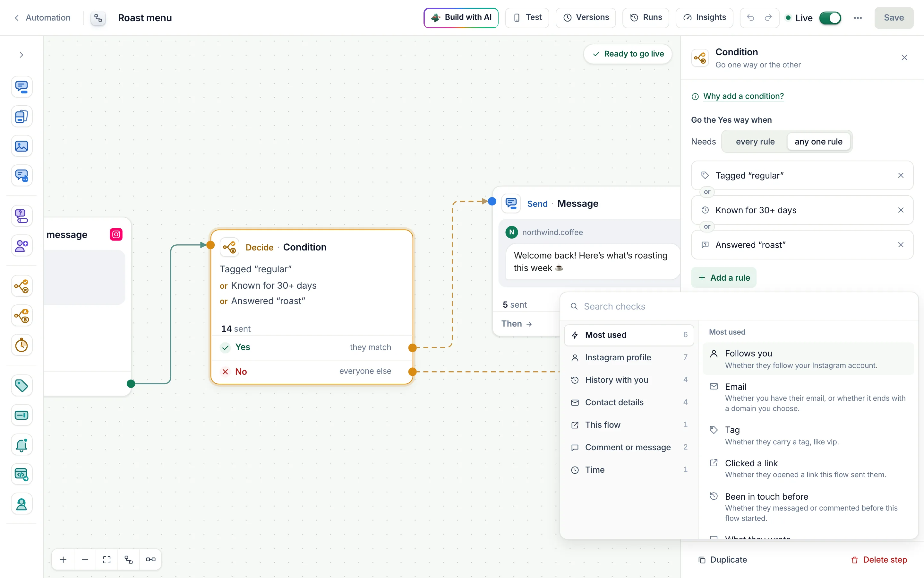This screenshot has width=924, height=578.
Task: Choose the Follows you check
Action: pyautogui.click(x=808, y=359)
